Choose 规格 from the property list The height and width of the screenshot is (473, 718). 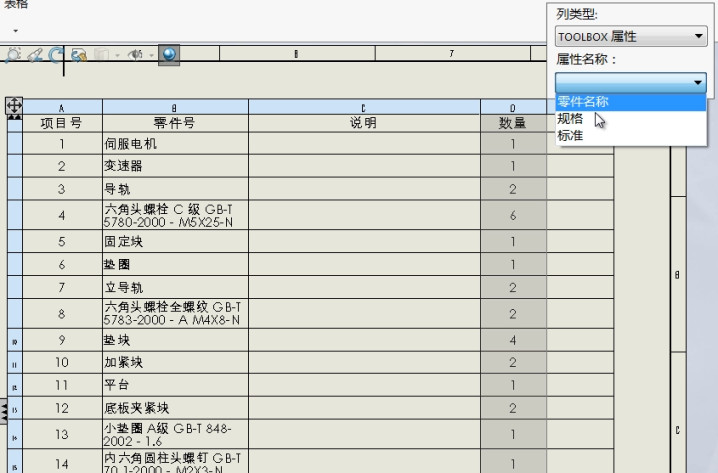631,119
